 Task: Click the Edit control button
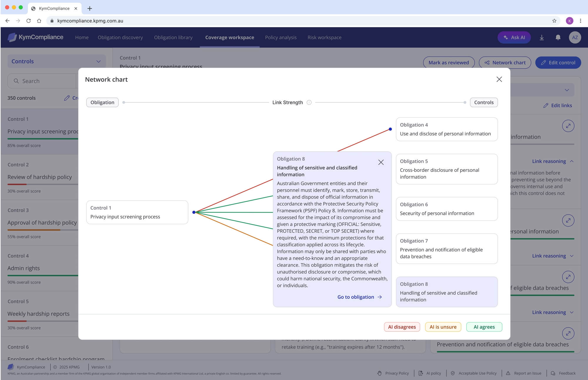558,62
